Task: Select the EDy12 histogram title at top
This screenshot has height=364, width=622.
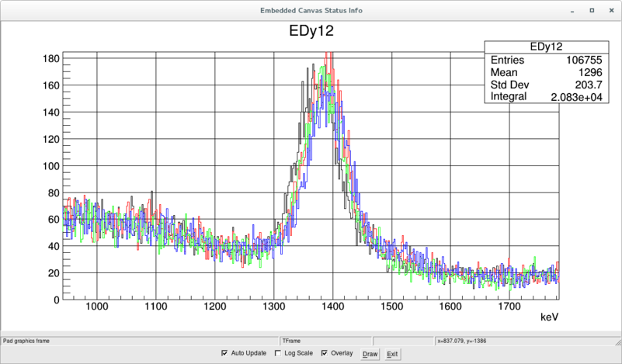Action: (311, 31)
